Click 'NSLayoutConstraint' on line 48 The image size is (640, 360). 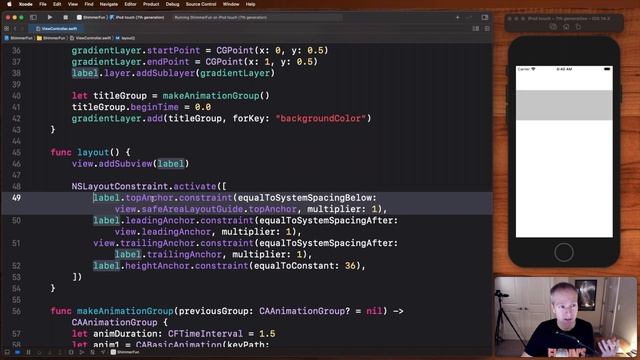pos(120,187)
